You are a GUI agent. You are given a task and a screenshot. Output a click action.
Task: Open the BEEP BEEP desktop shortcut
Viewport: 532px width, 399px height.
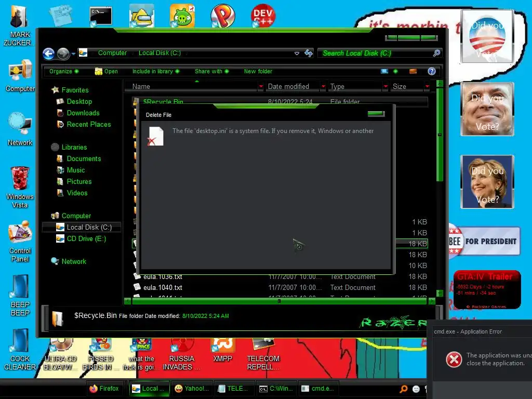20,295
